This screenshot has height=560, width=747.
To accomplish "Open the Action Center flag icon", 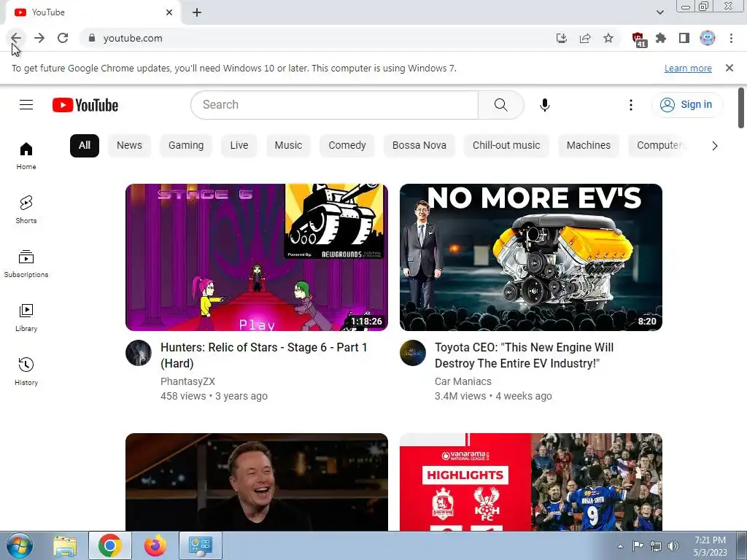I will click(638, 546).
